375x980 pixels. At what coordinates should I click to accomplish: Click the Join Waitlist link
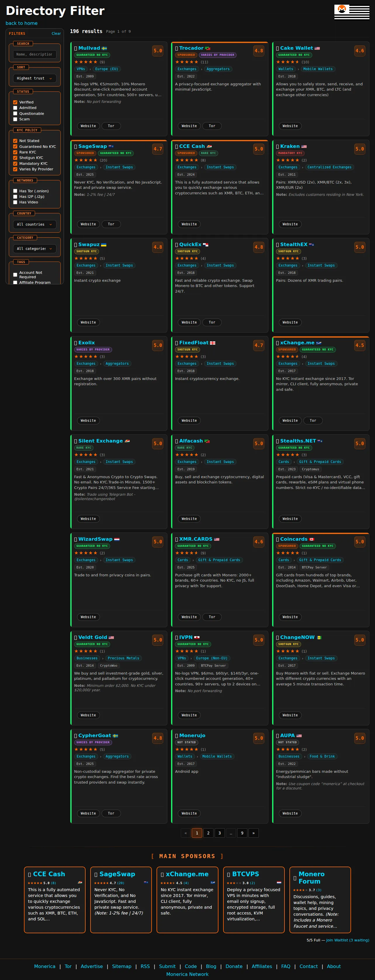[347, 940]
